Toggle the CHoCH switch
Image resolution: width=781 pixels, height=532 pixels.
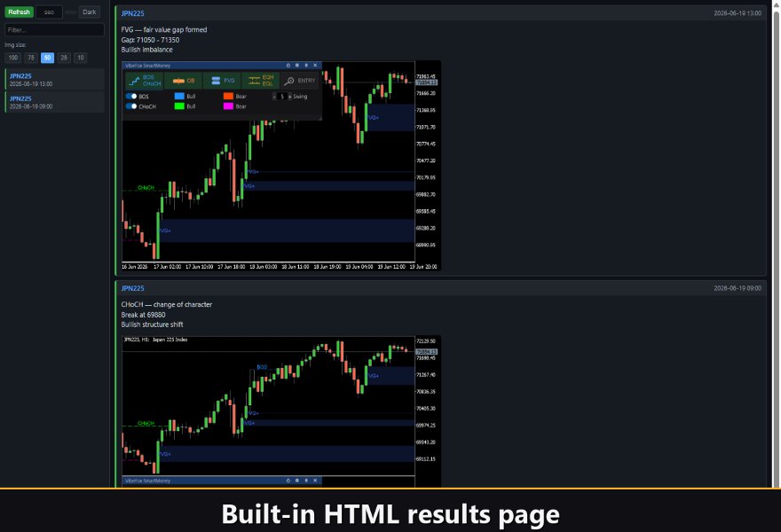(x=131, y=106)
